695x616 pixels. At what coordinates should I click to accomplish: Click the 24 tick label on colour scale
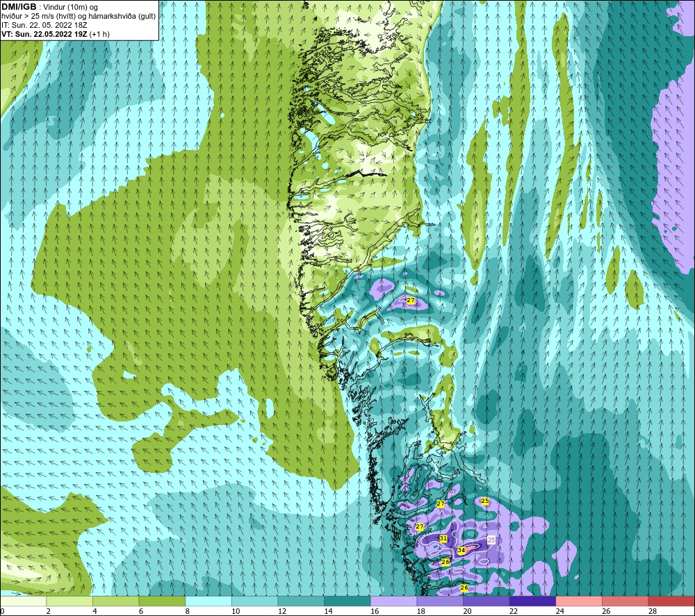559,611
